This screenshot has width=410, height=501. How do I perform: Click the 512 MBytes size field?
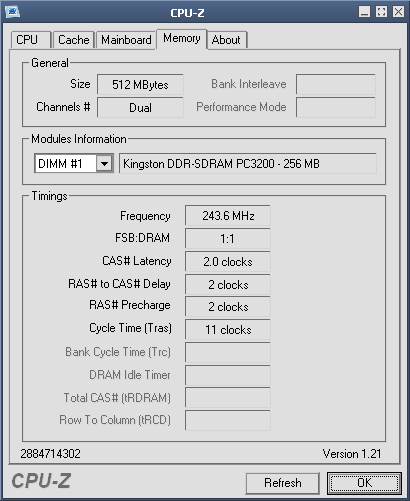pos(140,84)
